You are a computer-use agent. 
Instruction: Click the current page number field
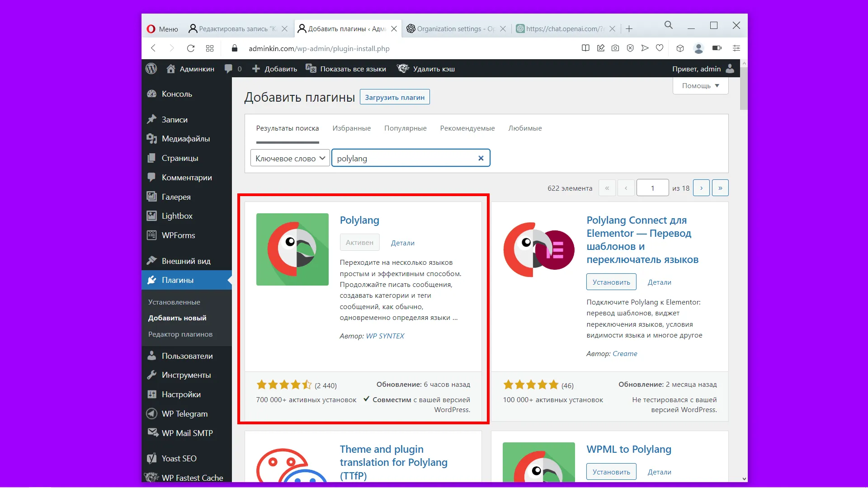tap(652, 188)
